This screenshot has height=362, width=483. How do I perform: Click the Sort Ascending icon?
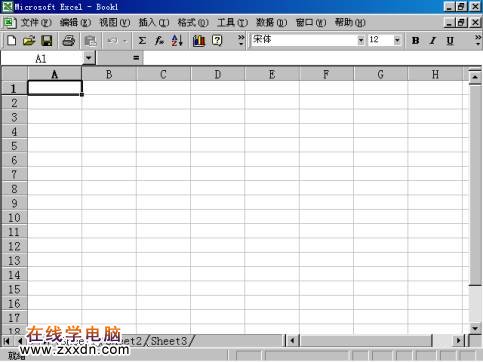coord(177,41)
